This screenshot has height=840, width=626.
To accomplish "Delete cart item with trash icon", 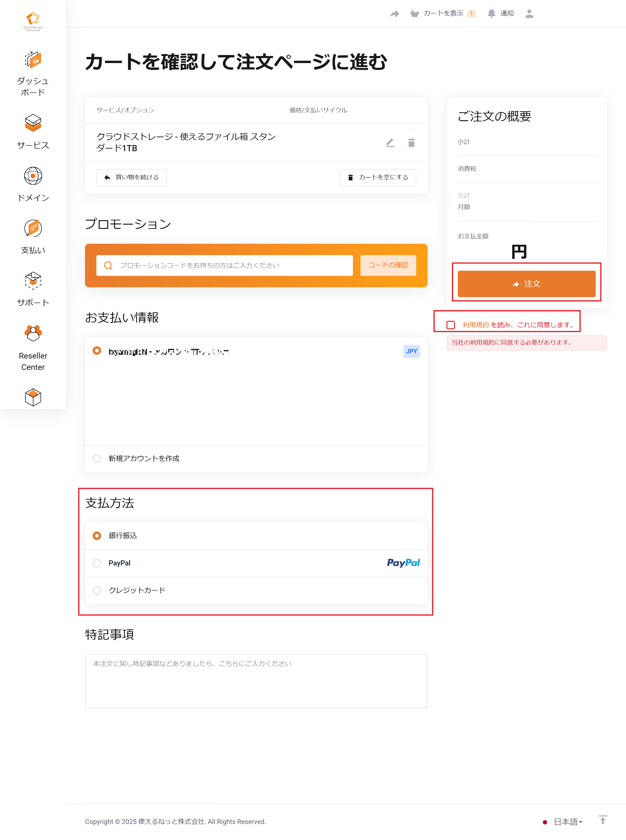I will pos(411,143).
